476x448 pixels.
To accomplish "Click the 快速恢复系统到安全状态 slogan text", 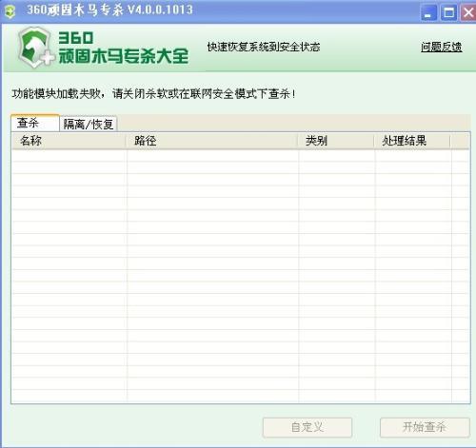I will [264, 47].
